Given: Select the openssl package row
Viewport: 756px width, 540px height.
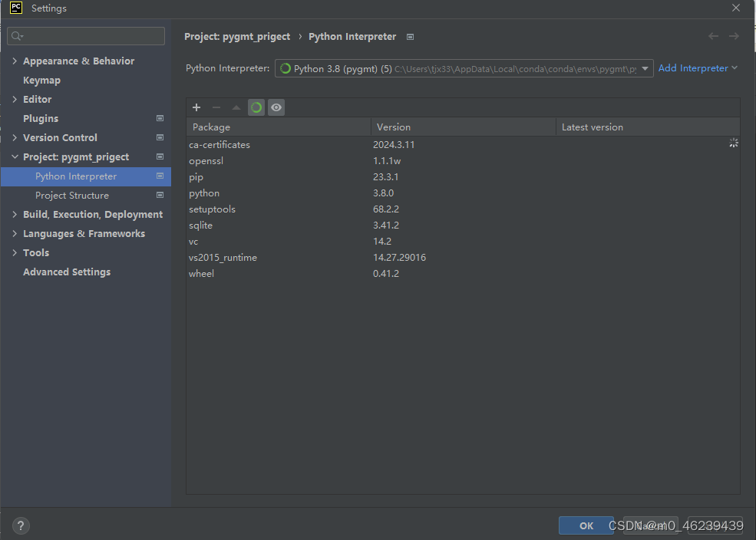Looking at the screenshot, I should (463, 161).
